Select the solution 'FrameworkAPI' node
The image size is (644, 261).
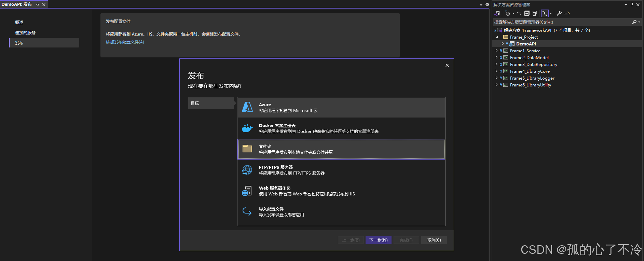(x=547, y=30)
